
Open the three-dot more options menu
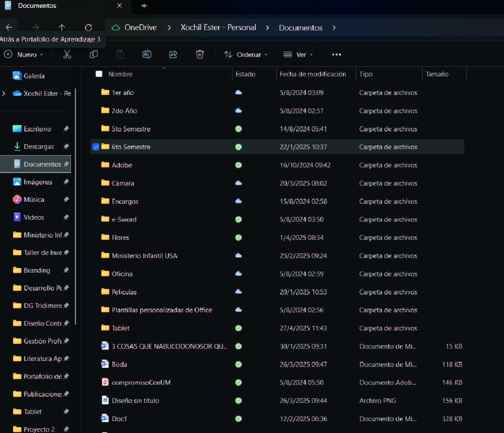tap(337, 55)
